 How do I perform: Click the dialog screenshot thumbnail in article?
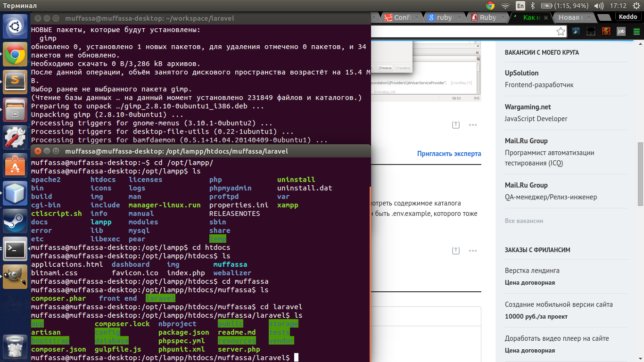[x=426, y=71]
